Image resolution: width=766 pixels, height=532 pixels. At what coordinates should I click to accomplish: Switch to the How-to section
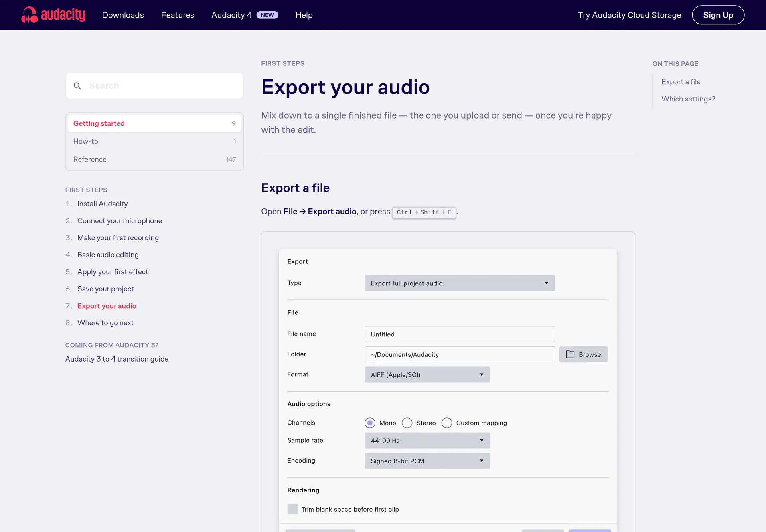click(154, 141)
